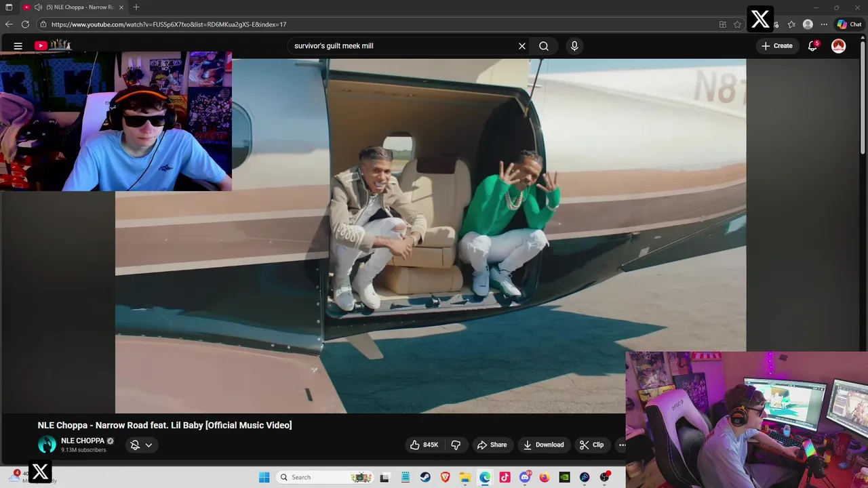Image resolution: width=868 pixels, height=488 pixels.
Task: Open the pink music-note app on taskbar
Action: (x=505, y=477)
